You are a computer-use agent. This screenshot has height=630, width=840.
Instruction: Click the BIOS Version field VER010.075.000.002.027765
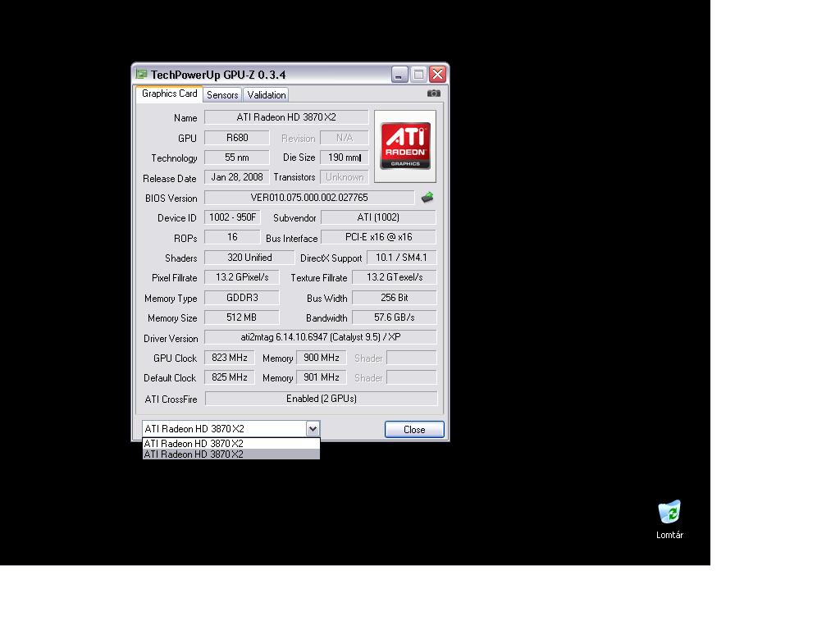tap(309, 198)
